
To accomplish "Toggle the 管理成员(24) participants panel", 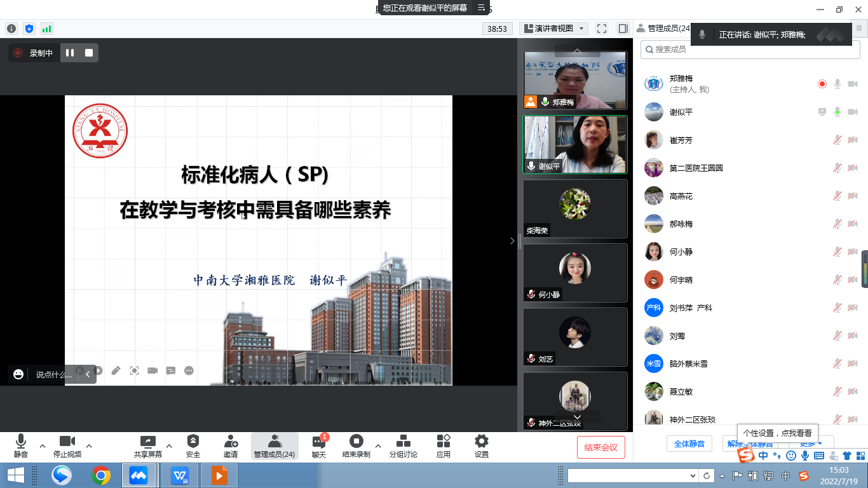I will [x=275, y=445].
